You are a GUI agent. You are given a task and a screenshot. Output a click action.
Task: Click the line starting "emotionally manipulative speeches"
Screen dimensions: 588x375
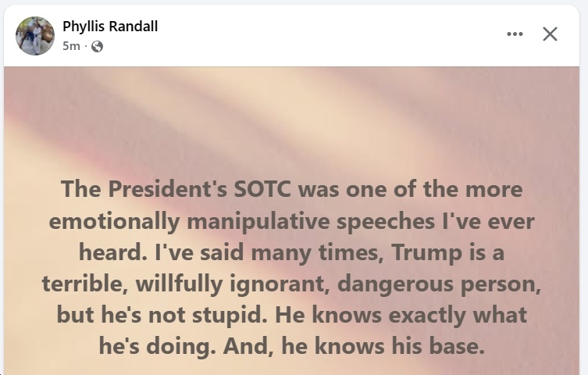291,221
